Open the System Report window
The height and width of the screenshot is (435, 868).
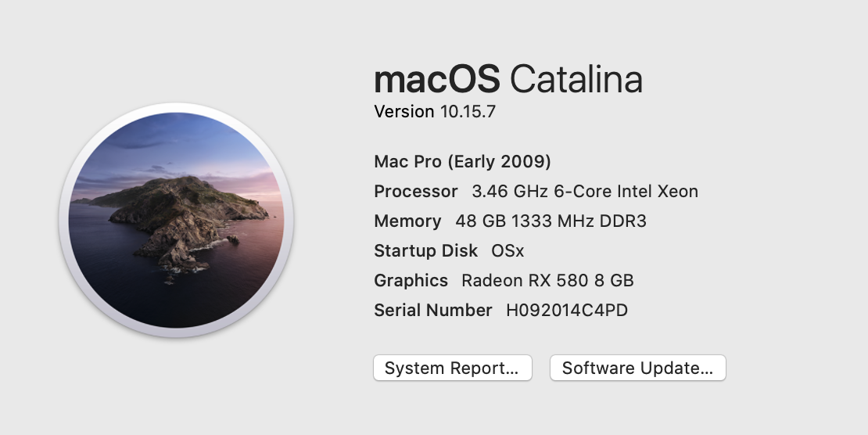tap(452, 368)
